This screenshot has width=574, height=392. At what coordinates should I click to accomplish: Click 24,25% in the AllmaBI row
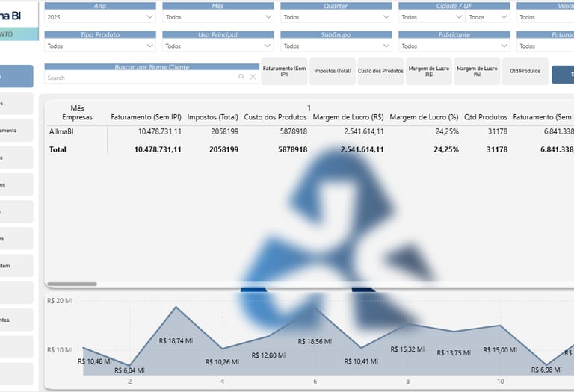[x=447, y=131]
